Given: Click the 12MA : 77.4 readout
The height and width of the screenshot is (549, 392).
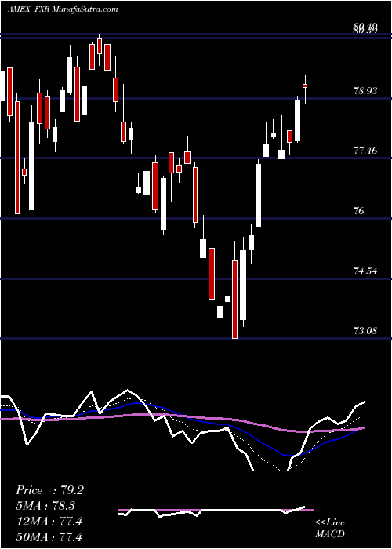Looking at the screenshot, I should pyautogui.click(x=49, y=522).
